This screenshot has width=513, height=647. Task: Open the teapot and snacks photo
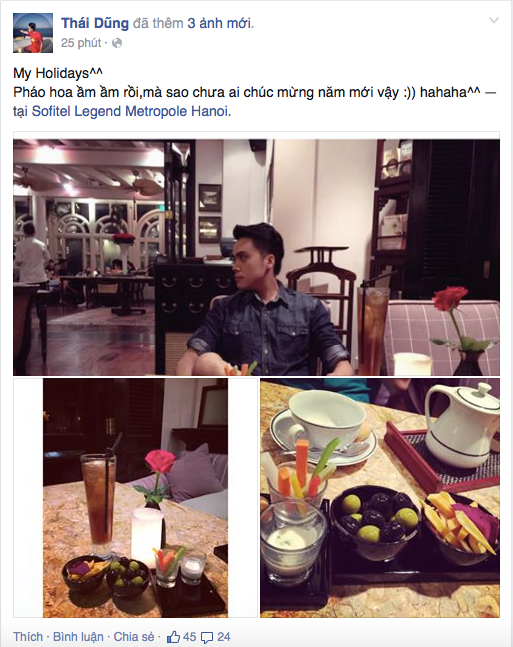tap(380, 498)
